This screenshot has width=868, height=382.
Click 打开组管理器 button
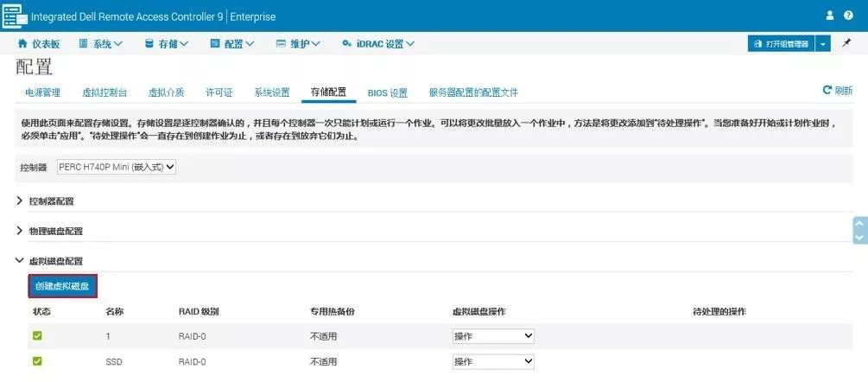[781, 44]
